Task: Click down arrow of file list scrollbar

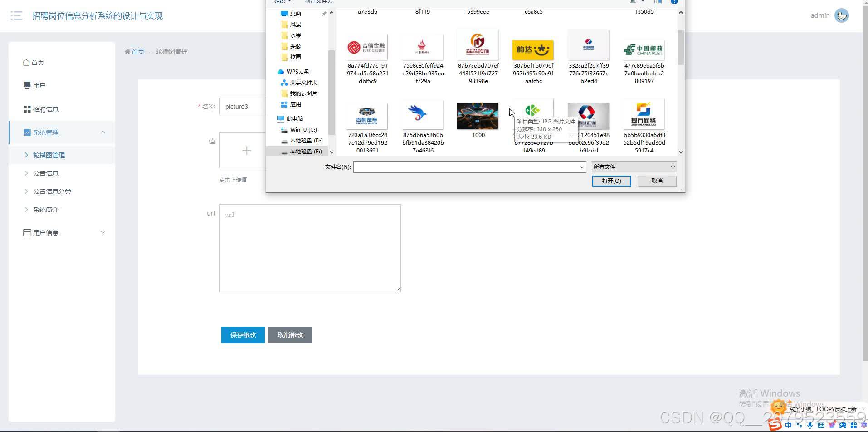Action: pos(681,152)
